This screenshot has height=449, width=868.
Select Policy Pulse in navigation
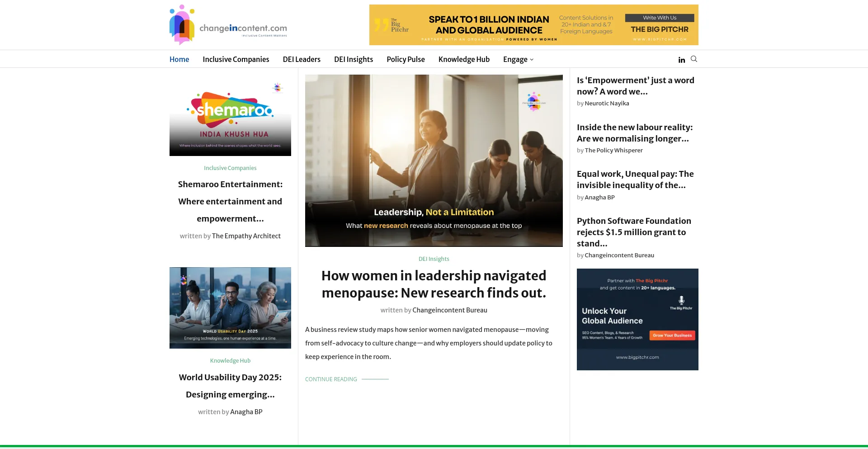pyautogui.click(x=406, y=59)
